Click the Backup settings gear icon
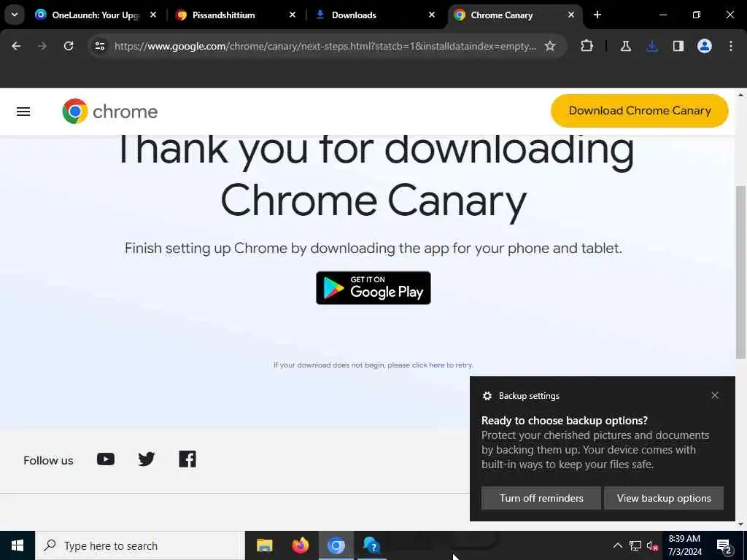Image resolution: width=747 pixels, height=560 pixels. click(487, 396)
